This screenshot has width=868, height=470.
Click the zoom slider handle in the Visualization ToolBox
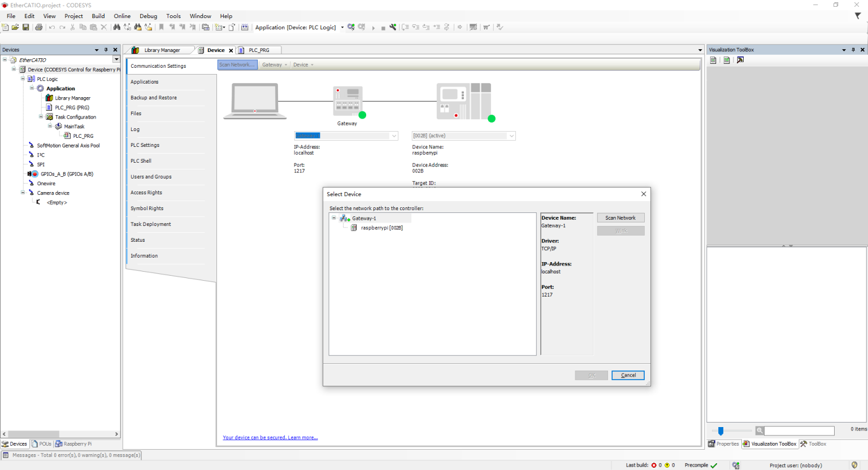point(721,431)
